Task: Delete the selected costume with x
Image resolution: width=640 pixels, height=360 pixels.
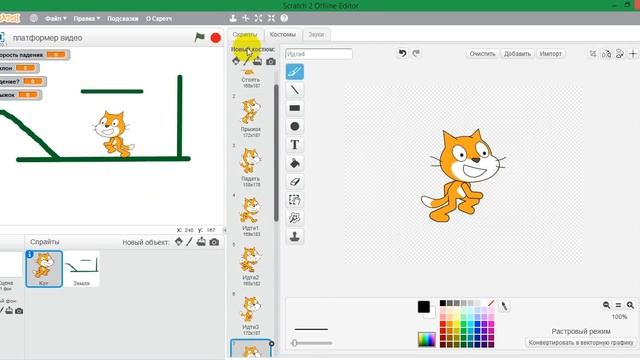Action: 271,344
